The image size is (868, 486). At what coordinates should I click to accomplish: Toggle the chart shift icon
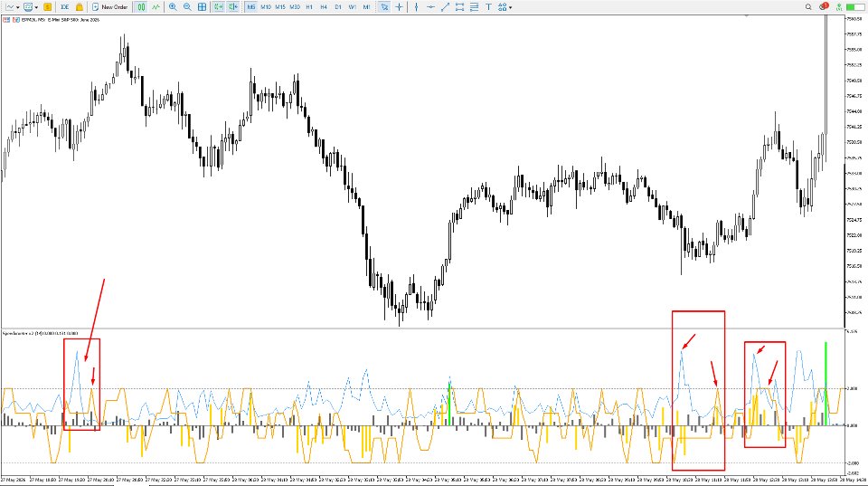pyautogui.click(x=233, y=7)
